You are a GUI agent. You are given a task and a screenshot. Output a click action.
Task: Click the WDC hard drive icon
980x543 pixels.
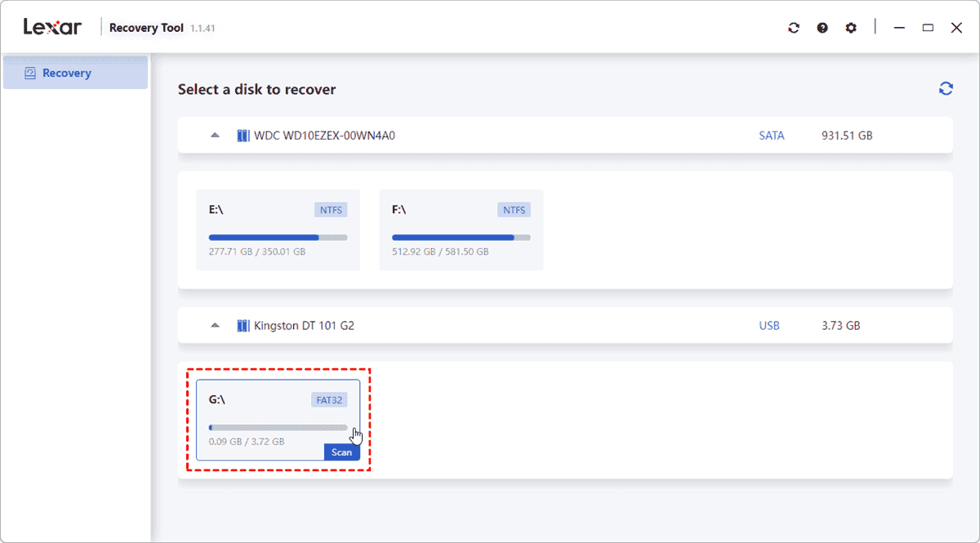point(243,136)
